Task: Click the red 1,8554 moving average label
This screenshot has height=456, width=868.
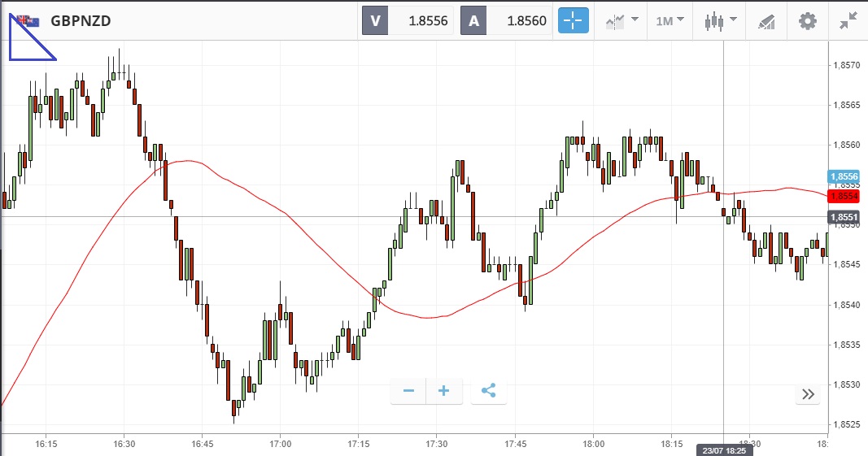Action: [844, 196]
